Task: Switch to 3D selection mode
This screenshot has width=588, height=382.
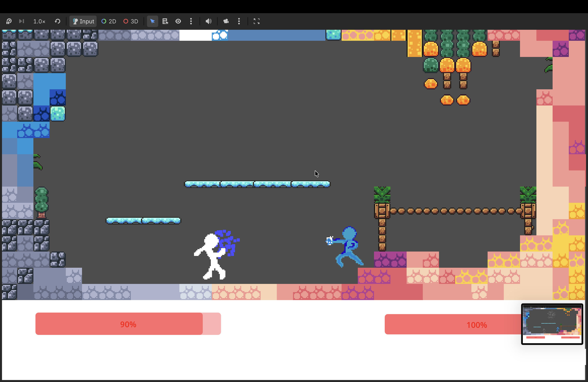Action: pos(131,21)
